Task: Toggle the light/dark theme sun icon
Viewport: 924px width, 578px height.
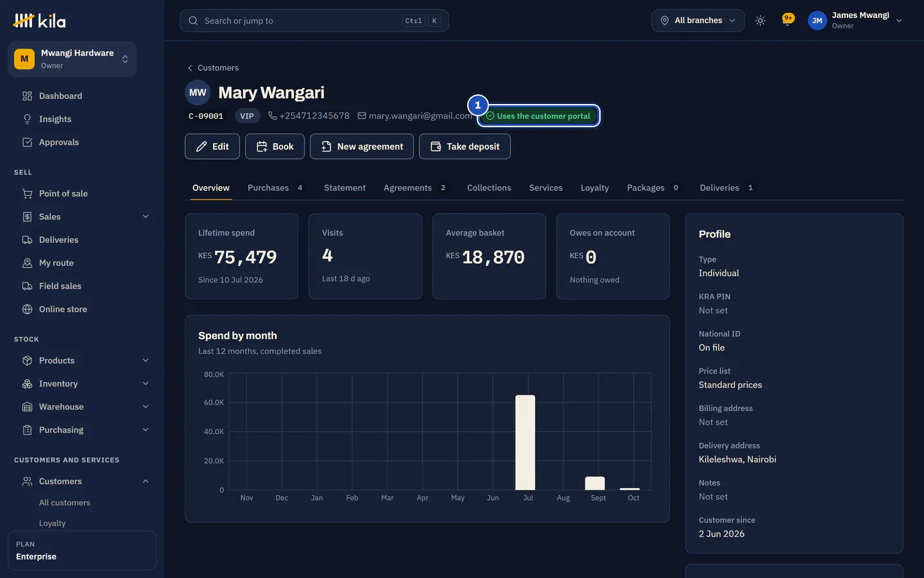Action: click(x=760, y=21)
